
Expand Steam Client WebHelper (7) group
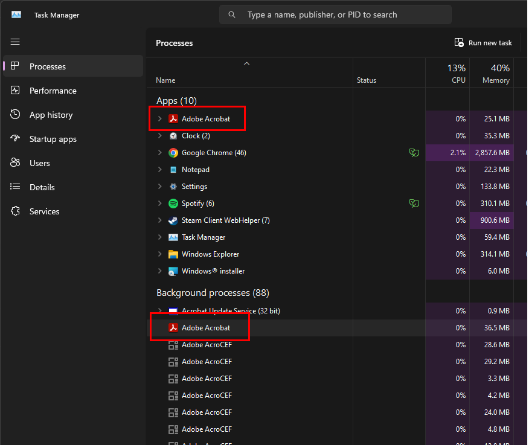pos(160,220)
